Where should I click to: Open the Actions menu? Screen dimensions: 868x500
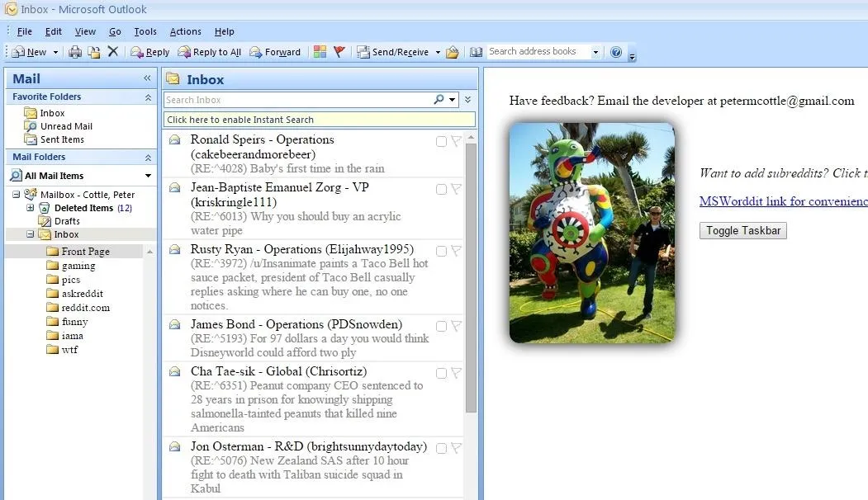tap(186, 31)
